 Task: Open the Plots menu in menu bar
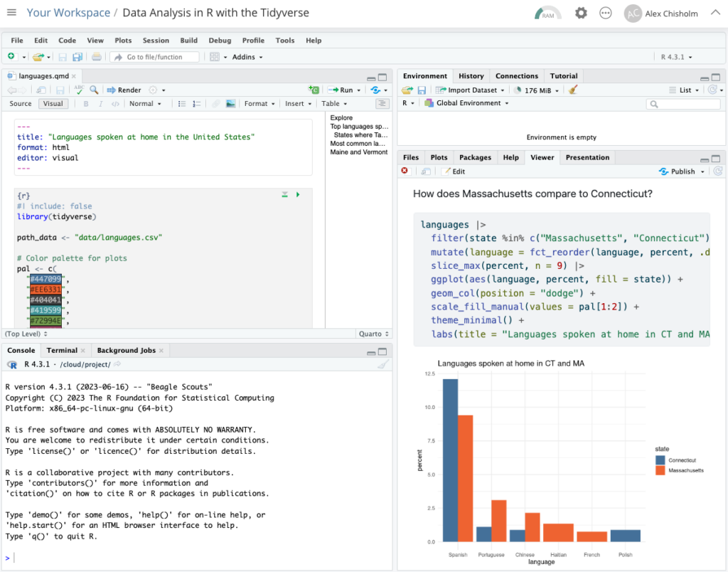(123, 41)
